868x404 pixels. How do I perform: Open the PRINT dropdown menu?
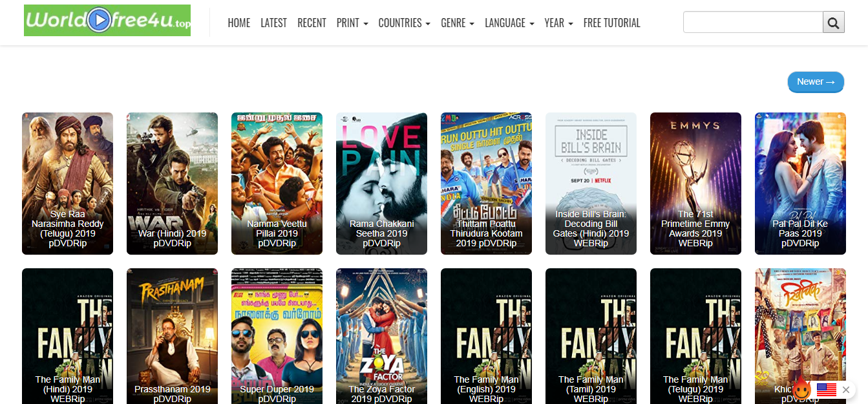[352, 23]
